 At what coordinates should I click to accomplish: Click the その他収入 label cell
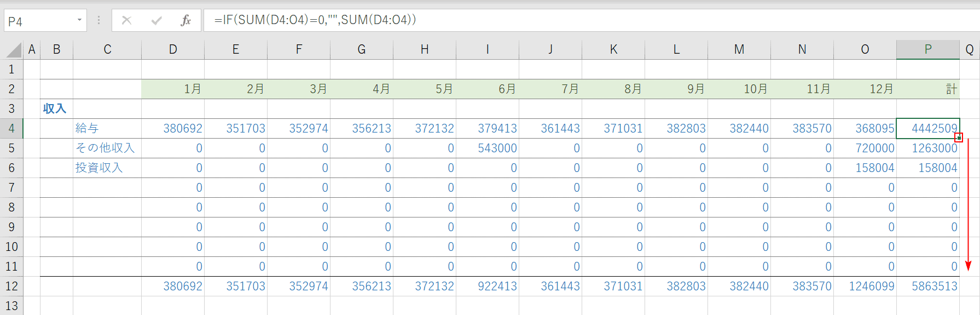click(107, 148)
